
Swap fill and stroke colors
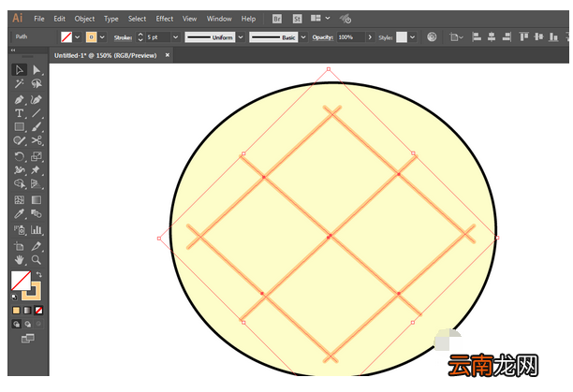pyautogui.click(x=38, y=274)
